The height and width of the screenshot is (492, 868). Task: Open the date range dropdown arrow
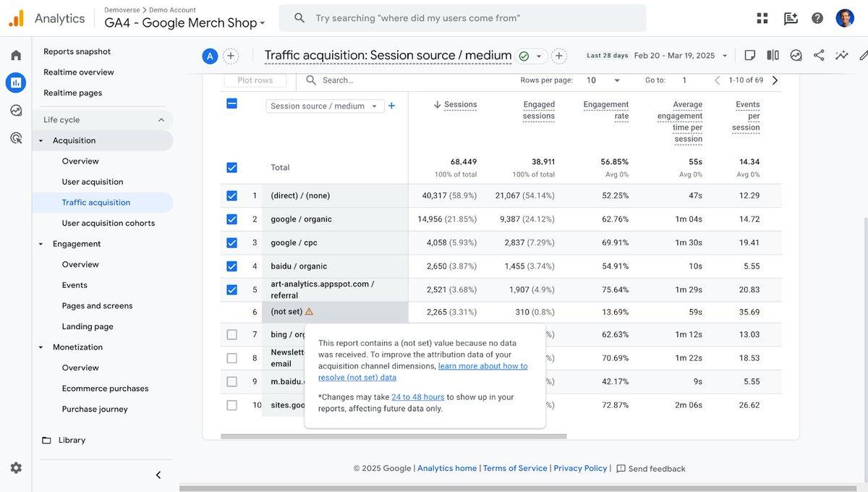click(725, 56)
